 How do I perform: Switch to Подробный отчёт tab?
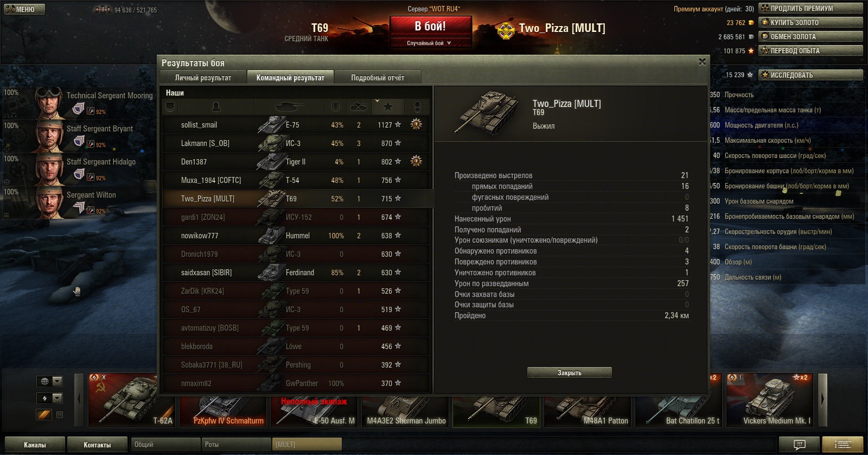(378, 78)
